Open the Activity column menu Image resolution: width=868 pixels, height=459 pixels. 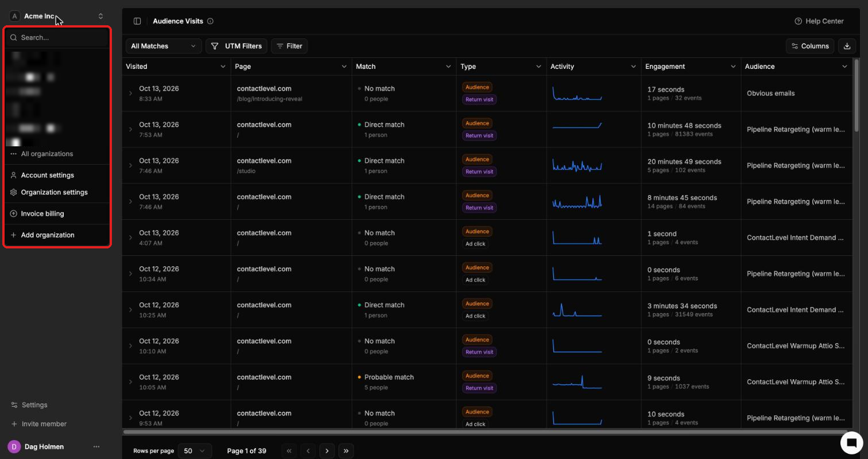(x=633, y=67)
